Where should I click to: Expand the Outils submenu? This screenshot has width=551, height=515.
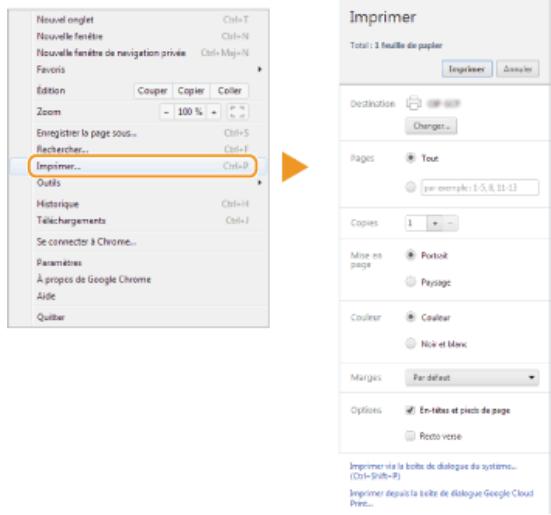(x=142, y=183)
